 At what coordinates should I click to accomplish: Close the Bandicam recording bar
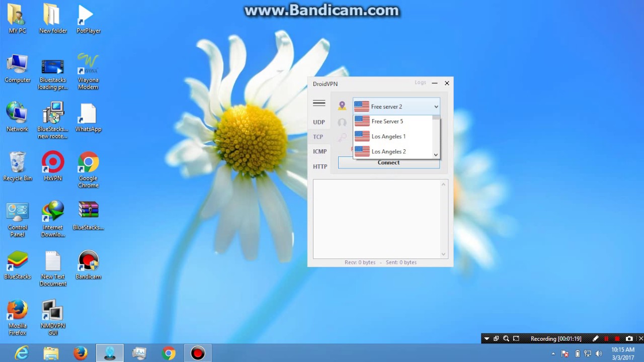tap(640, 339)
